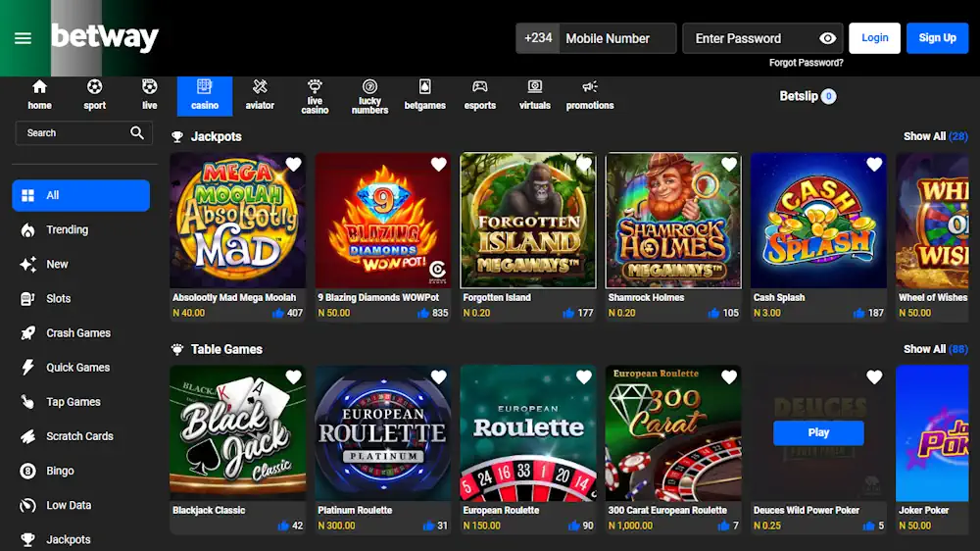Screen dimensions: 980x551
Task: Open Forgotten Island Megaways thumbnail
Action: [x=528, y=221]
